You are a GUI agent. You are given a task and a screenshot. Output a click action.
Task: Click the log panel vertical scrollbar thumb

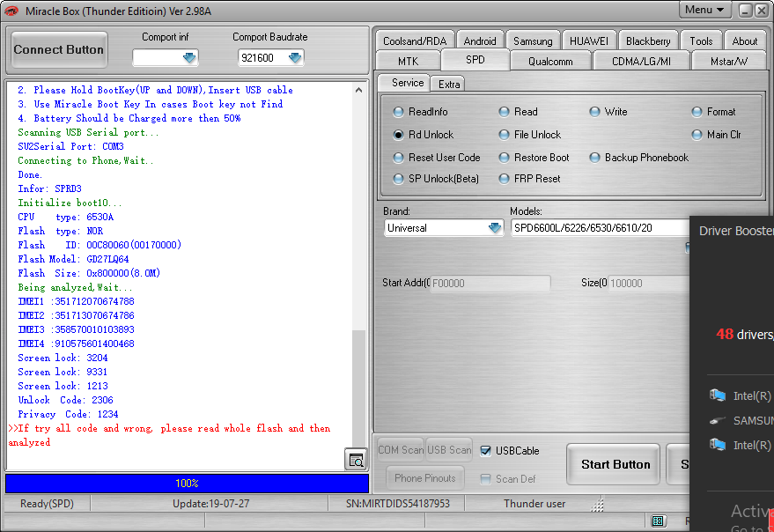pos(359,390)
